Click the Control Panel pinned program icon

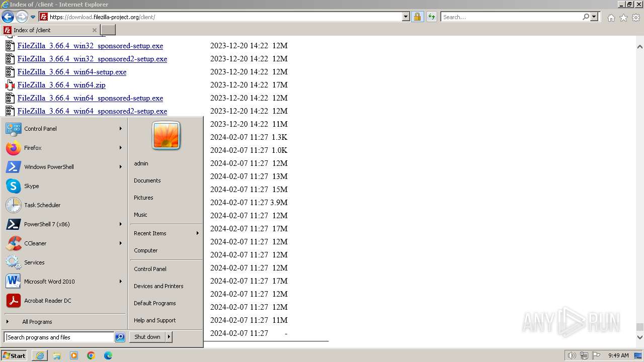coord(13,129)
